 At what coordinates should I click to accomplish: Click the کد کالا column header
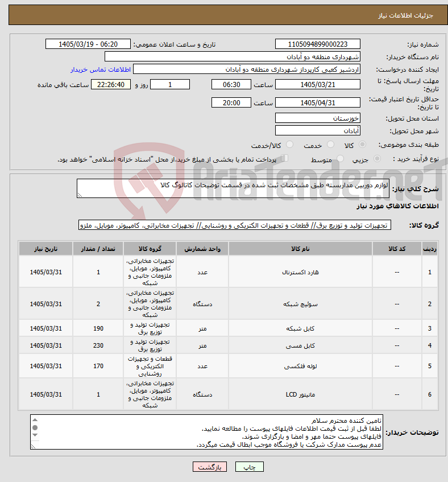pyautogui.click(x=397, y=249)
